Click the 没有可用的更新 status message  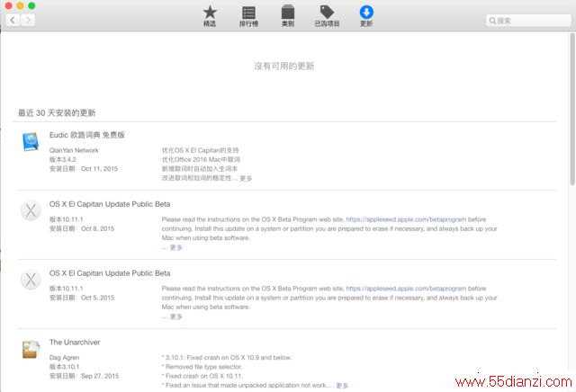point(284,66)
